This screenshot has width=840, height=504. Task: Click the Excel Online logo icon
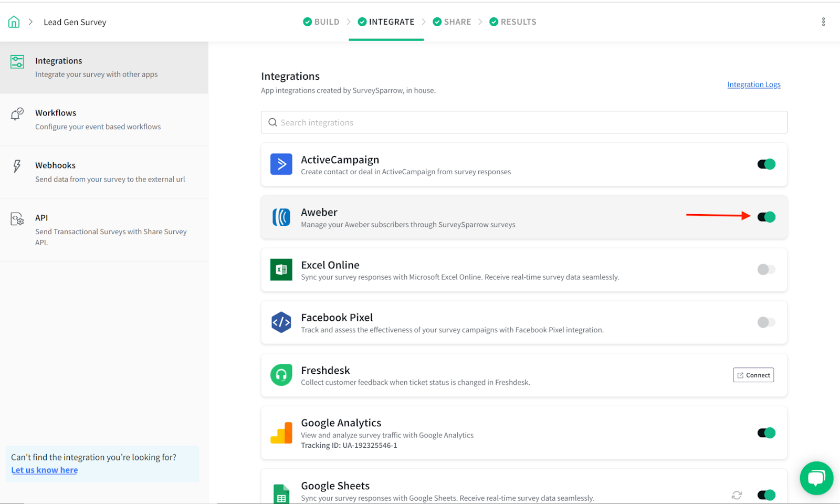pyautogui.click(x=281, y=269)
